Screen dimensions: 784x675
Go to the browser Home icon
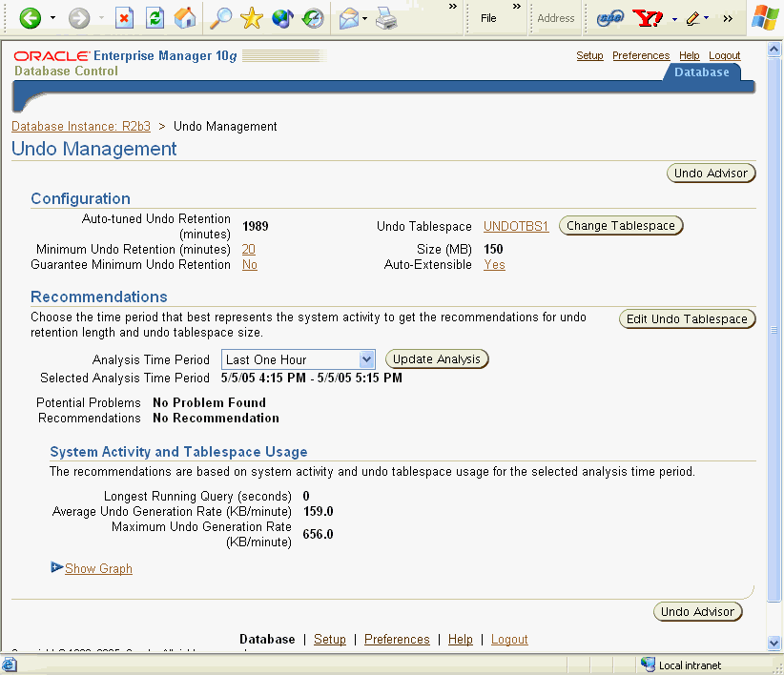(186, 18)
